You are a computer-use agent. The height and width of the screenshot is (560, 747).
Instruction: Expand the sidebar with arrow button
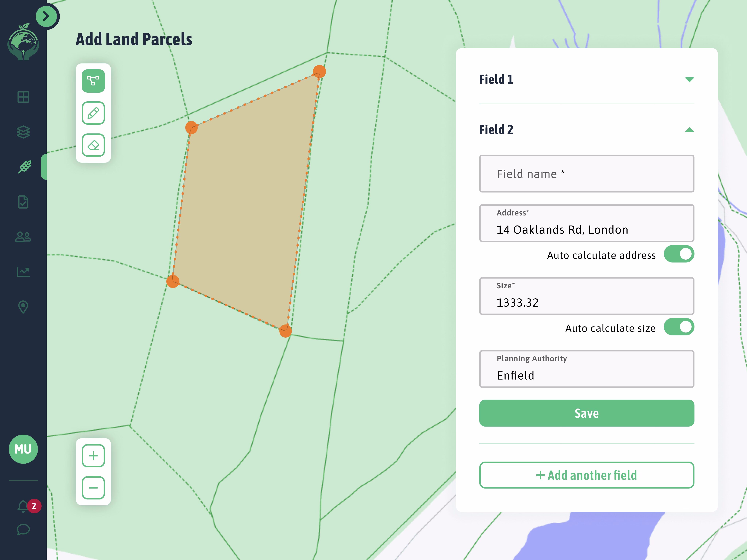tap(46, 16)
